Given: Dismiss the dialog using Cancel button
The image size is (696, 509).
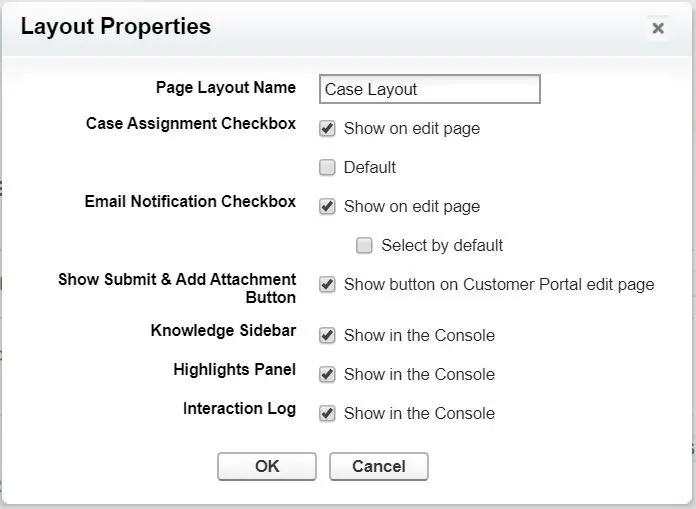Looking at the screenshot, I should pos(379,466).
